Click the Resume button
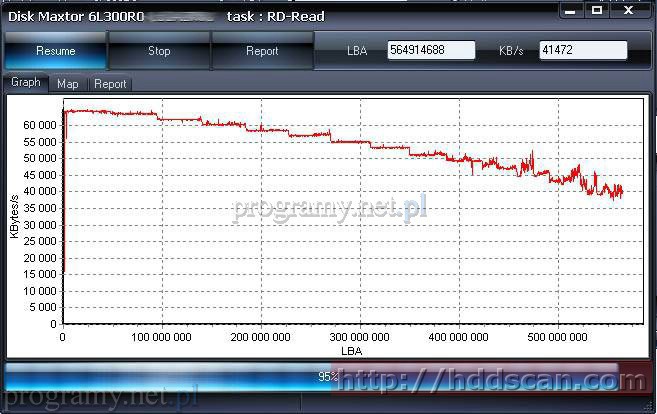Image resolution: width=657 pixels, height=414 pixels. pyautogui.click(x=56, y=51)
